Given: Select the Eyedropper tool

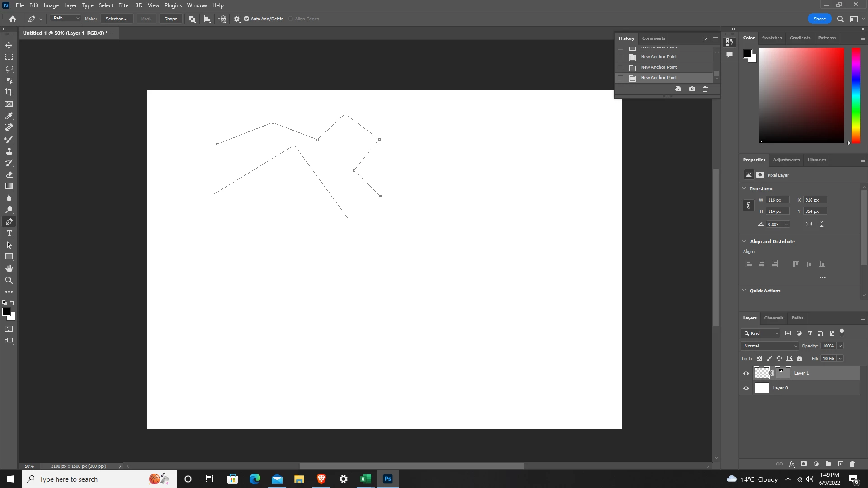Looking at the screenshot, I should pos(9,116).
